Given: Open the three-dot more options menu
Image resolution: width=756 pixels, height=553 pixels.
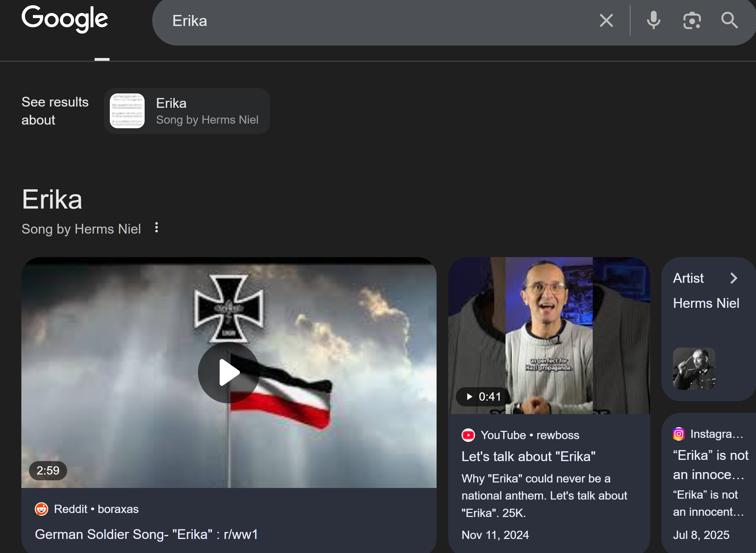Looking at the screenshot, I should (x=157, y=228).
